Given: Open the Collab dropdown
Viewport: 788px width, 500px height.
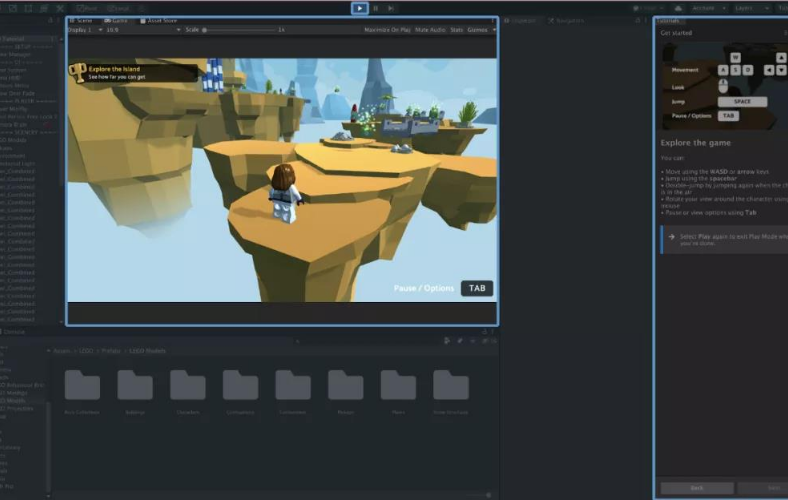Looking at the screenshot, I should point(648,8).
